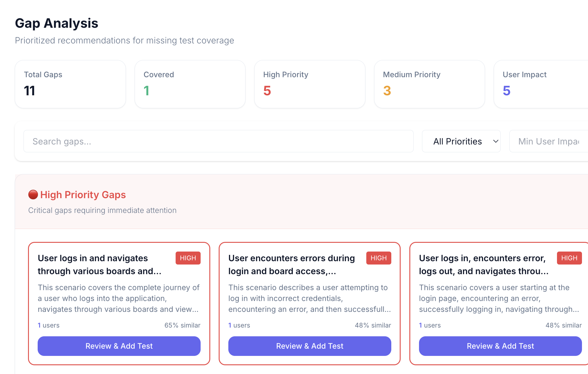The width and height of the screenshot is (588, 374).
Task: Review & Add Test for logout scenario gap
Action: (500, 346)
